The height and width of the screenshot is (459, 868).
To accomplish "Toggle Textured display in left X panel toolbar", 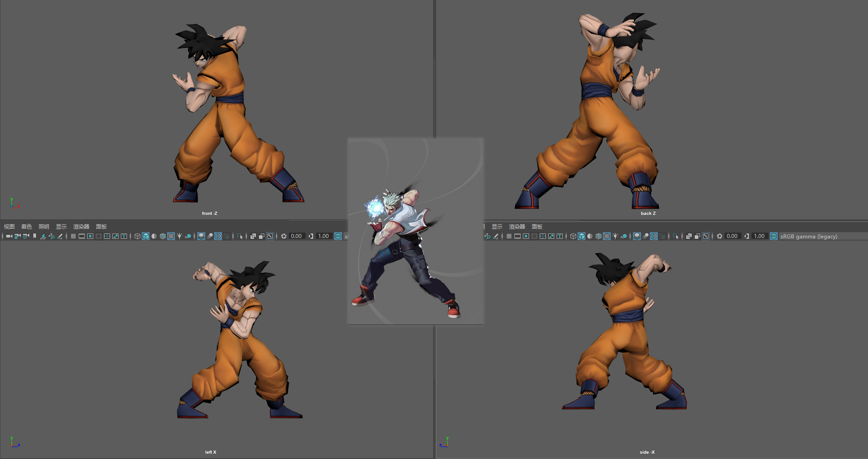I will [x=171, y=236].
